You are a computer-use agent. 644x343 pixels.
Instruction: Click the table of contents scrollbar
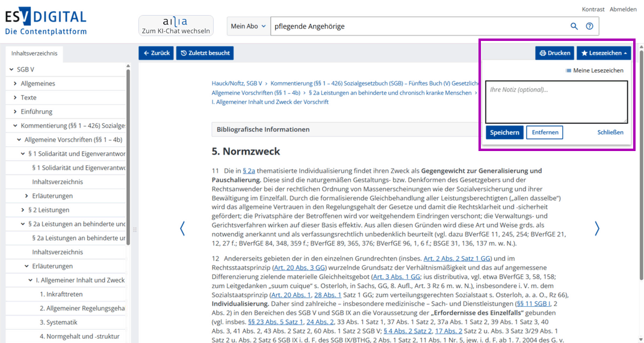(x=128, y=156)
